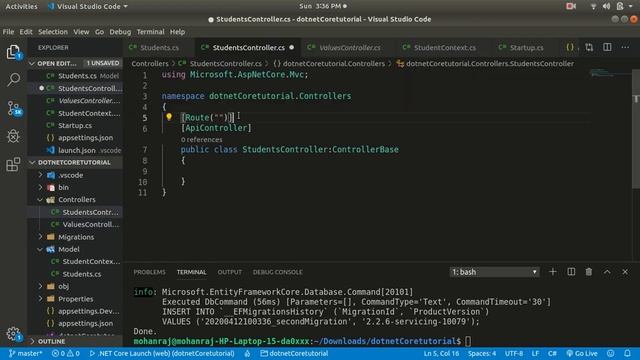This screenshot has width=640, height=360.
Task: Collapse the Controllers folder
Action: click(x=40, y=200)
